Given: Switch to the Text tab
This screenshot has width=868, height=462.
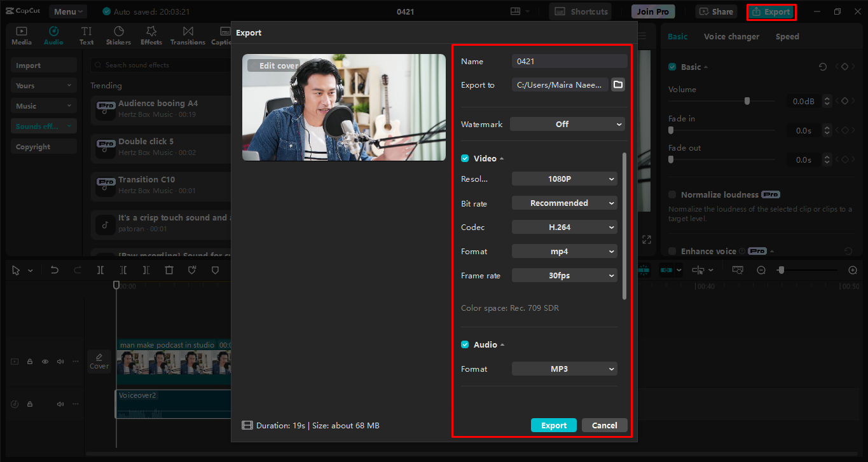Looking at the screenshot, I should (x=86, y=36).
